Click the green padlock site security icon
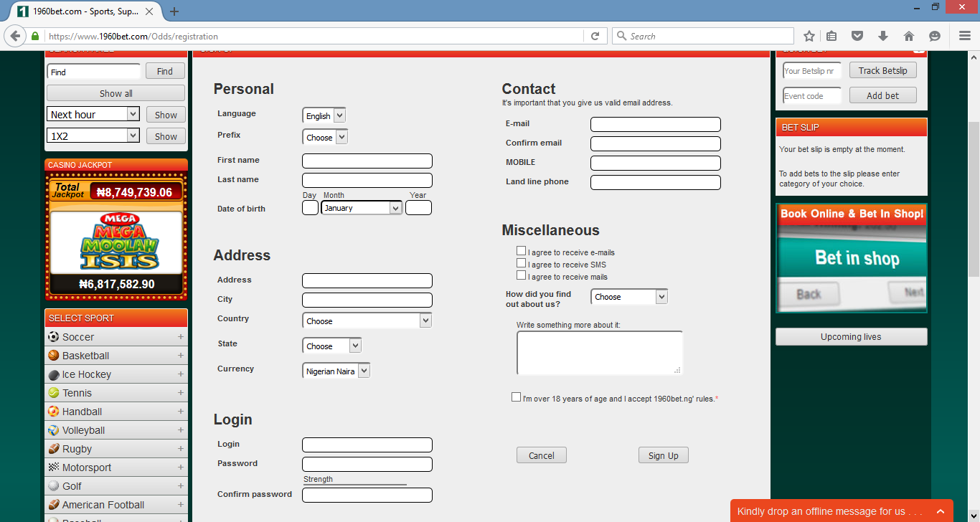 35,36
